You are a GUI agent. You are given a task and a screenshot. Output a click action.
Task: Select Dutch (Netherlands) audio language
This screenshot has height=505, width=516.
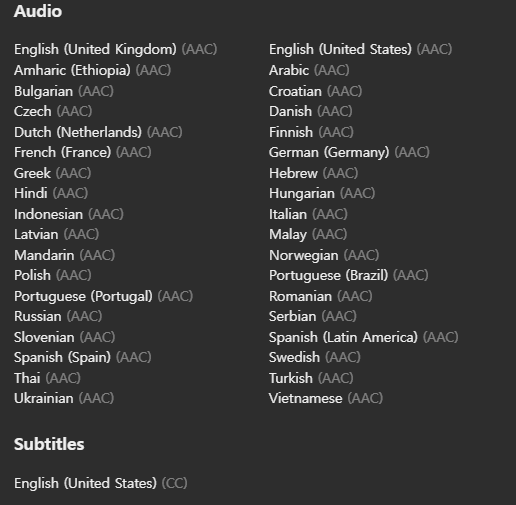point(98,132)
